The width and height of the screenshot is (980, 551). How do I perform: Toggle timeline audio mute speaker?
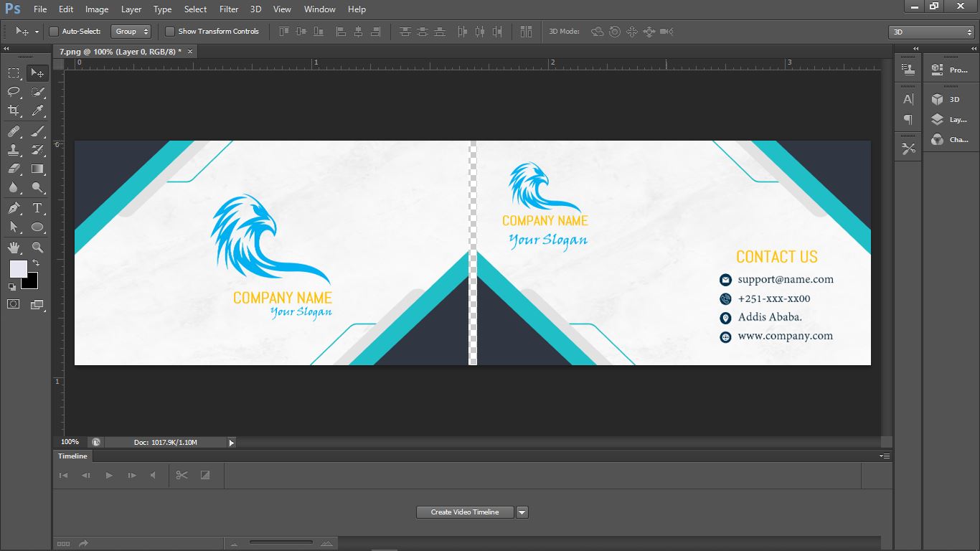click(153, 475)
